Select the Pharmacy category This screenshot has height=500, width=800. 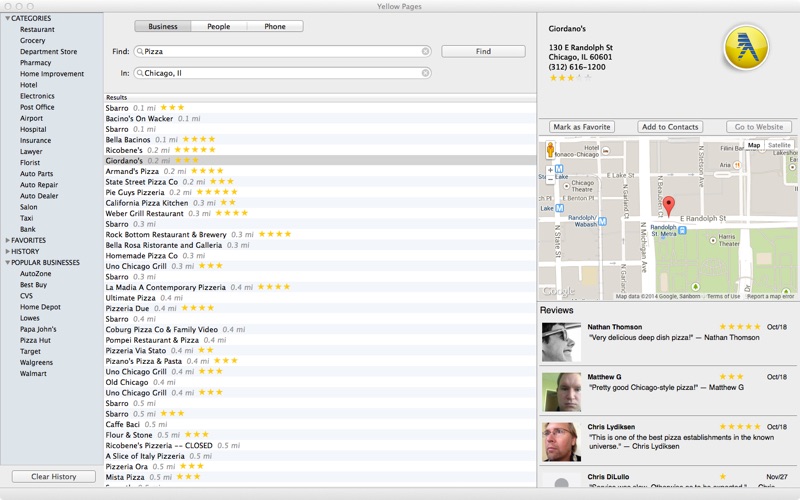pos(36,63)
